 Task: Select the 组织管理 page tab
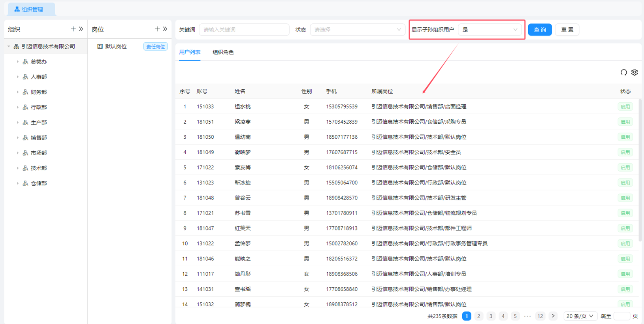click(32, 9)
